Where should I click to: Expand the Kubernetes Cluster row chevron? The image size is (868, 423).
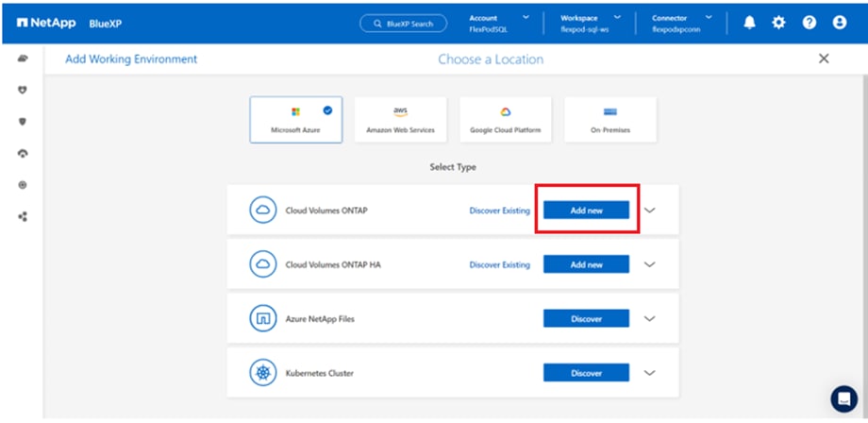[x=650, y=373]
